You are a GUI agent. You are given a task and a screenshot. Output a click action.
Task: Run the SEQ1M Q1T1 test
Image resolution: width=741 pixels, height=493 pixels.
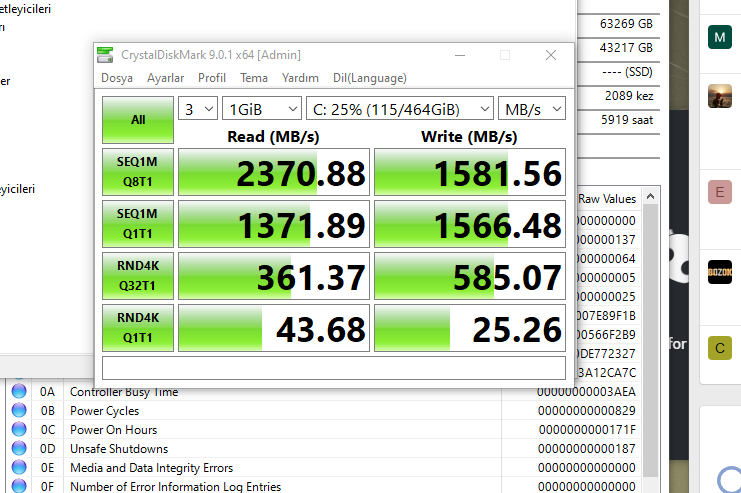pos(138,224)
